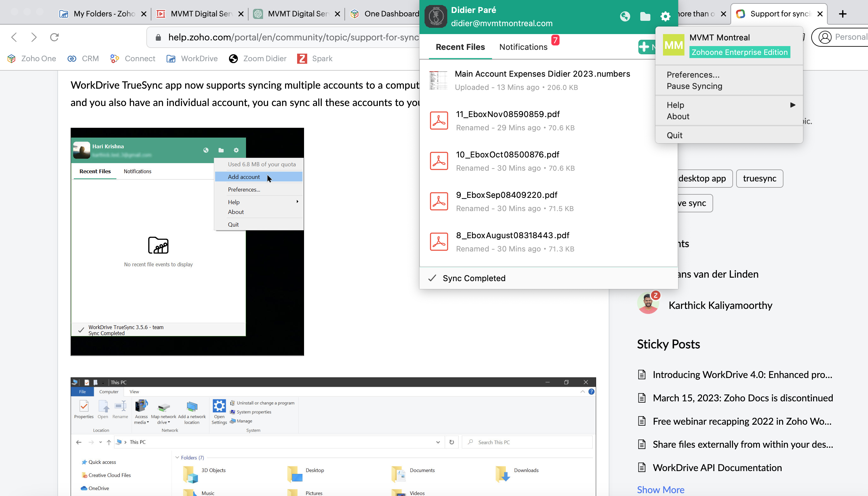Open the WorkDrive sync folder icon
The height and width of the screenshot is (496, 868).
tap(645, 16)
